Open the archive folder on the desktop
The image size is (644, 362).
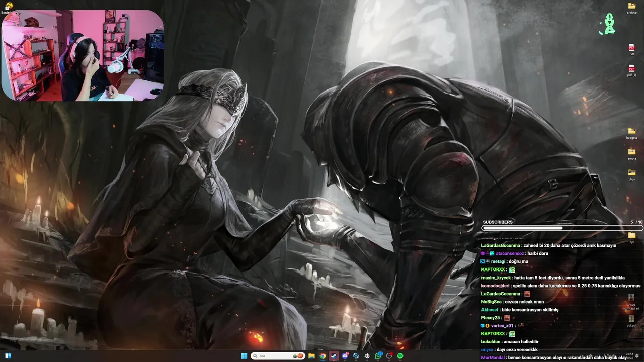631,8
